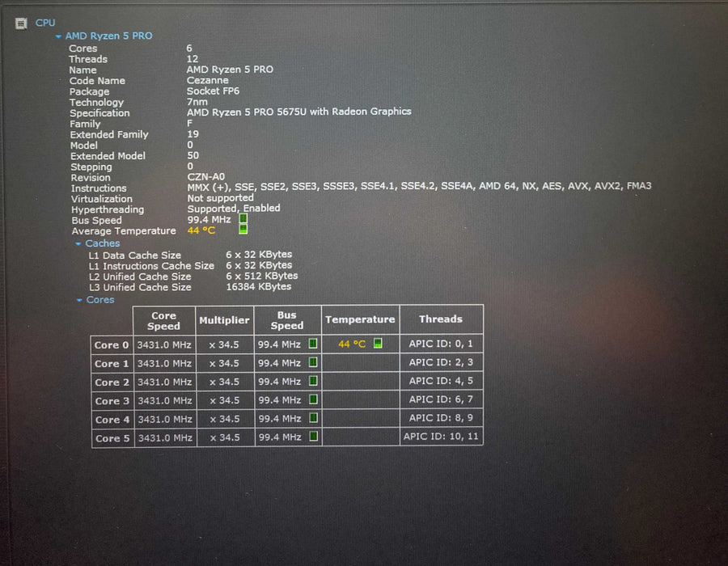Click the Extended Model value 50
The image size is (728, 566).
coord(193,155)
